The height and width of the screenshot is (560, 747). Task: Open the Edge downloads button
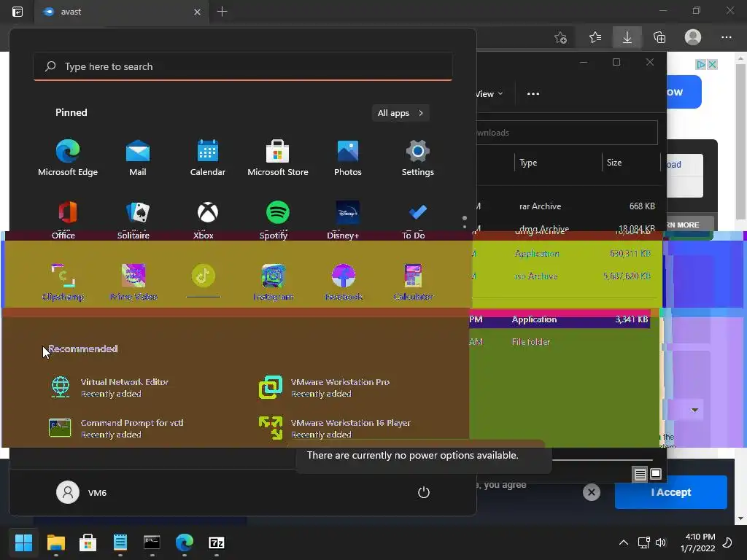pos(627,37)
